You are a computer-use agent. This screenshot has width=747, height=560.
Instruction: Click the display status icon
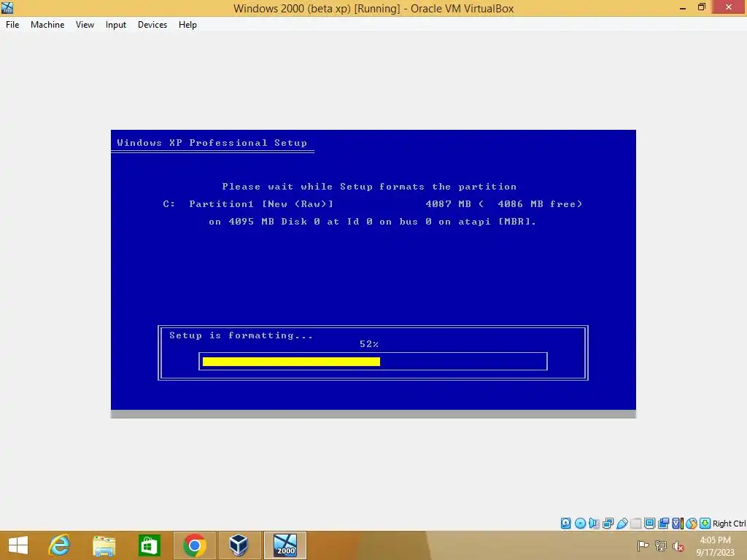tap(649, 524)
